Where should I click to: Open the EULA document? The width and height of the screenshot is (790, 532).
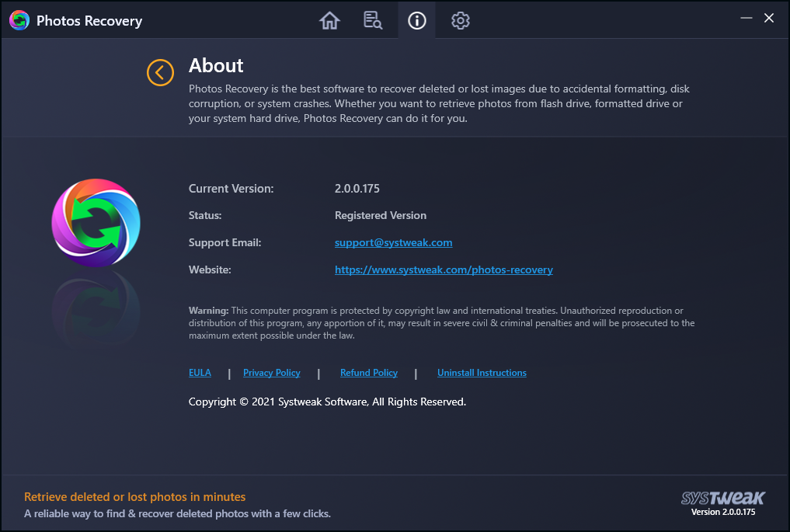200,372
